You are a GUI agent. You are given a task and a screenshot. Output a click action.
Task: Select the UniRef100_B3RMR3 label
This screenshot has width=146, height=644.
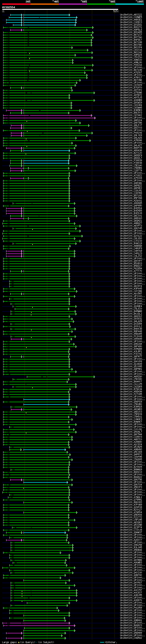pos(131,110)
